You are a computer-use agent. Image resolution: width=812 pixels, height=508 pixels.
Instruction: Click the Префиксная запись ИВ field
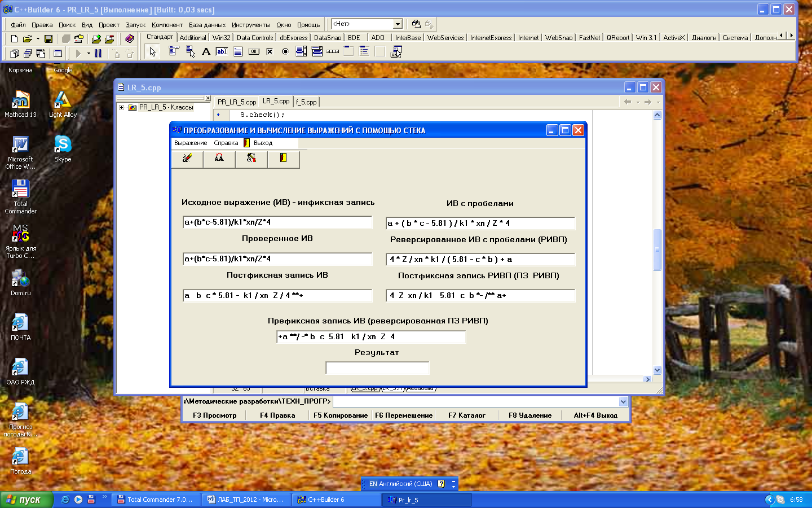[371, 337]
